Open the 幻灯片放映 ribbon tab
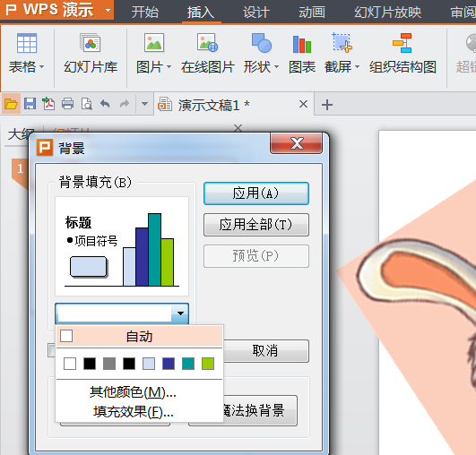 pyautogui.click(x=387, y=13)
